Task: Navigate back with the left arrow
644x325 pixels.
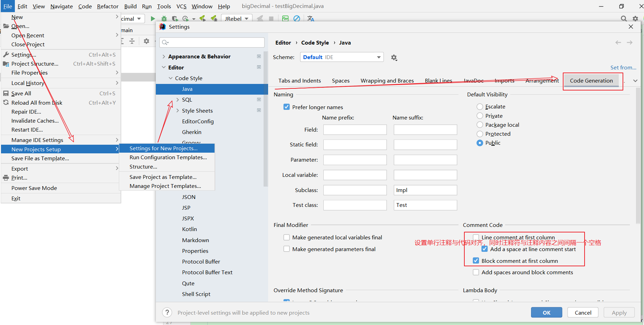Action: [618, 42]
